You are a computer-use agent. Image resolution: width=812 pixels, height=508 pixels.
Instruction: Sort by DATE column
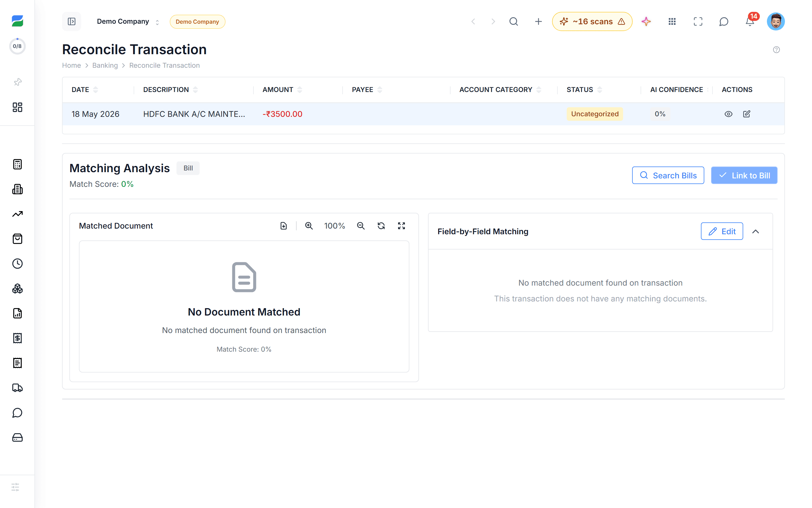(x=85, y=90)
